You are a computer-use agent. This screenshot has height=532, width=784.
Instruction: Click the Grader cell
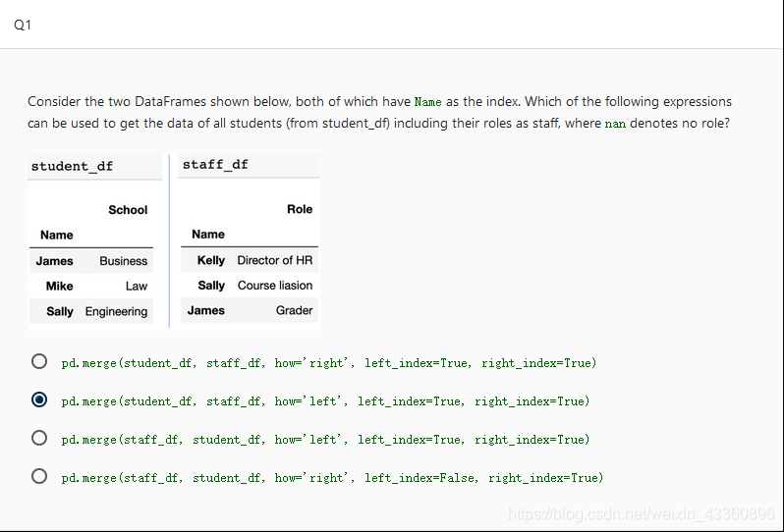tap(294, 310)
